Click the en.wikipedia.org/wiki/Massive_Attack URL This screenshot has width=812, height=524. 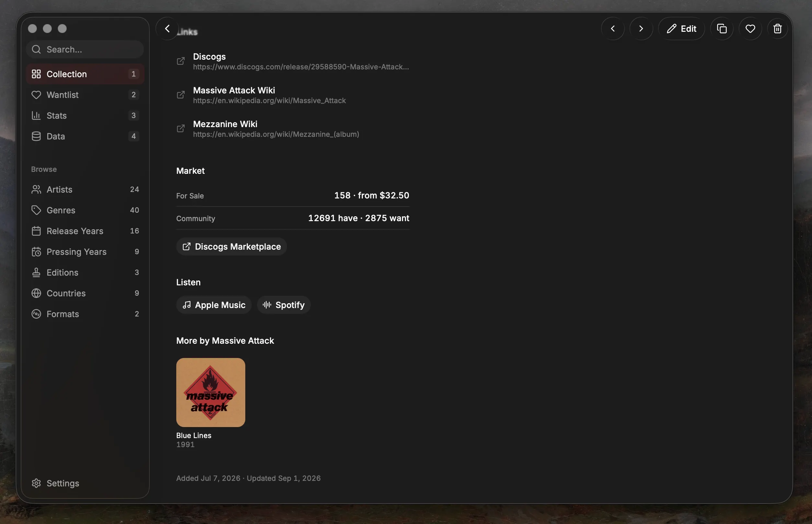pos(269,101)
